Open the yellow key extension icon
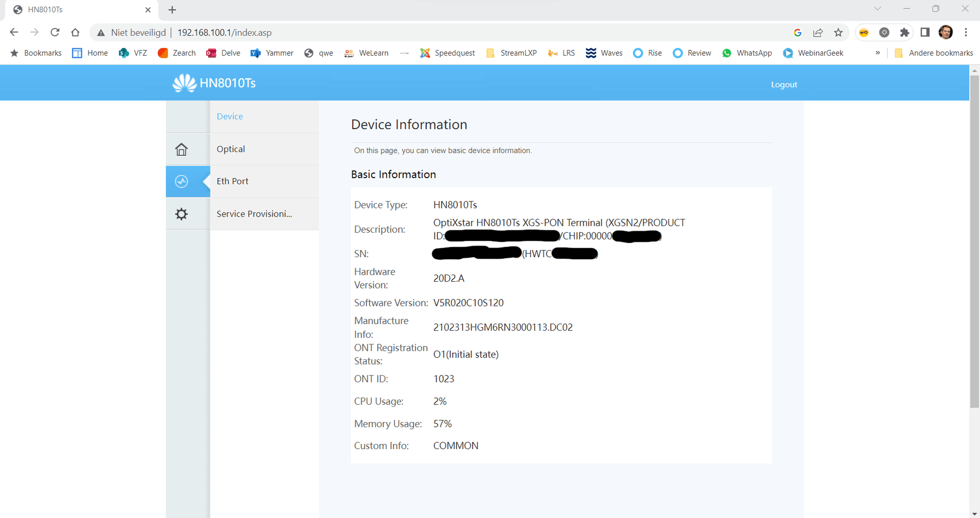This screenshot has height=518, width=980. (x=864, y=33)
